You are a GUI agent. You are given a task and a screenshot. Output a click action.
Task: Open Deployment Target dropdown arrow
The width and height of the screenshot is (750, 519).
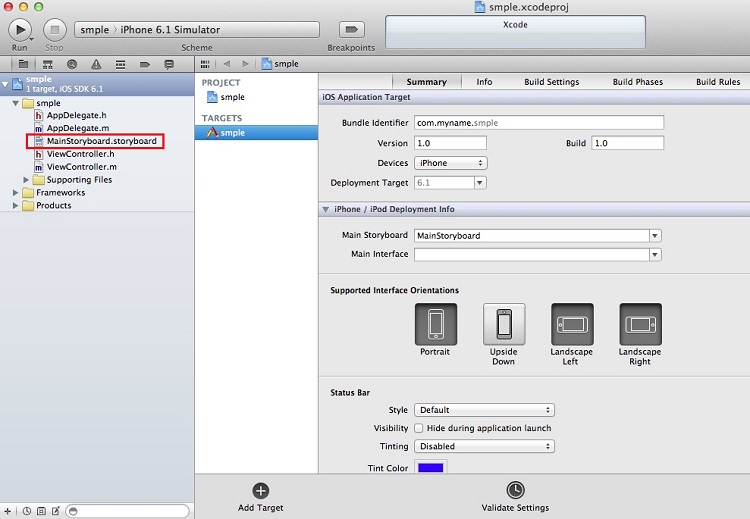(480, 183)
